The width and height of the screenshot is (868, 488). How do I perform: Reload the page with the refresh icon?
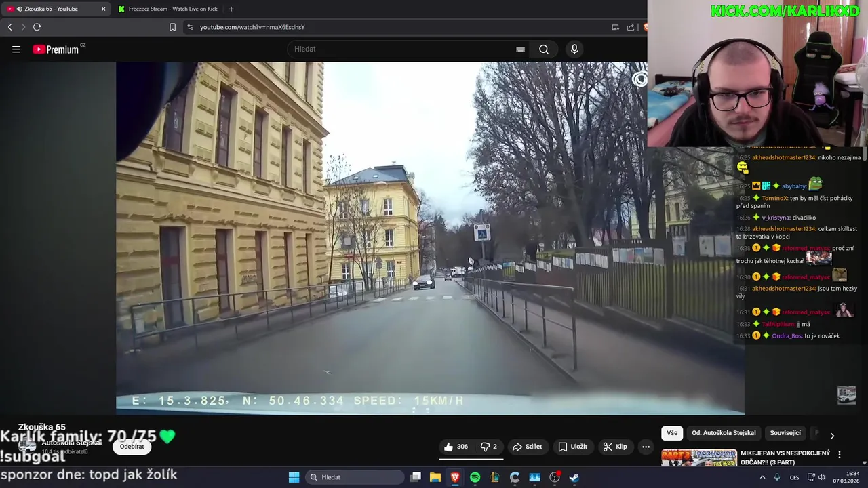pos(37,27)
